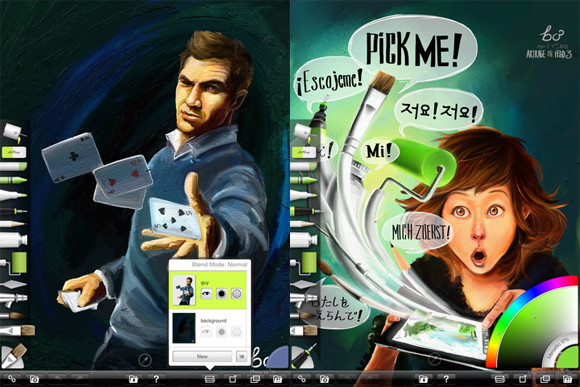This screenshot has height=387, width=580.
Task: Select the guy layer thumbnail
Action: point(184,290)
